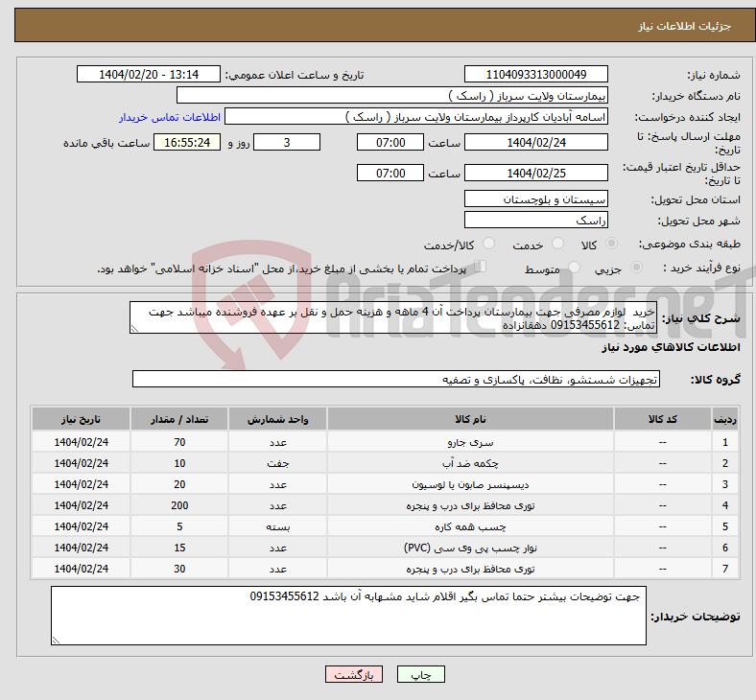This screenshot has height=700, width=756.
Task: Click the چکمه ضد آب item name
Action: pyautogui.click(x=470, y=463)
